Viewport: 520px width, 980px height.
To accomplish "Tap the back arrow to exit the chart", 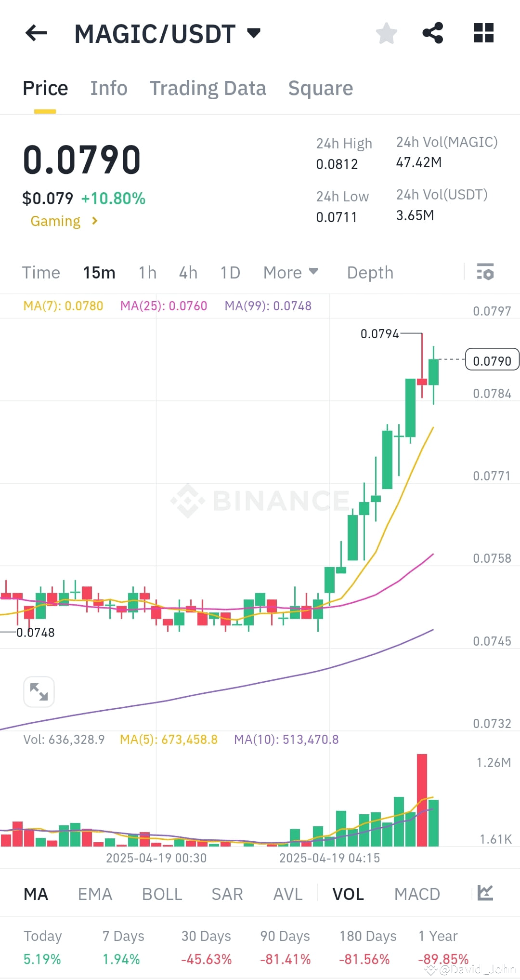I will click(35, 33).
